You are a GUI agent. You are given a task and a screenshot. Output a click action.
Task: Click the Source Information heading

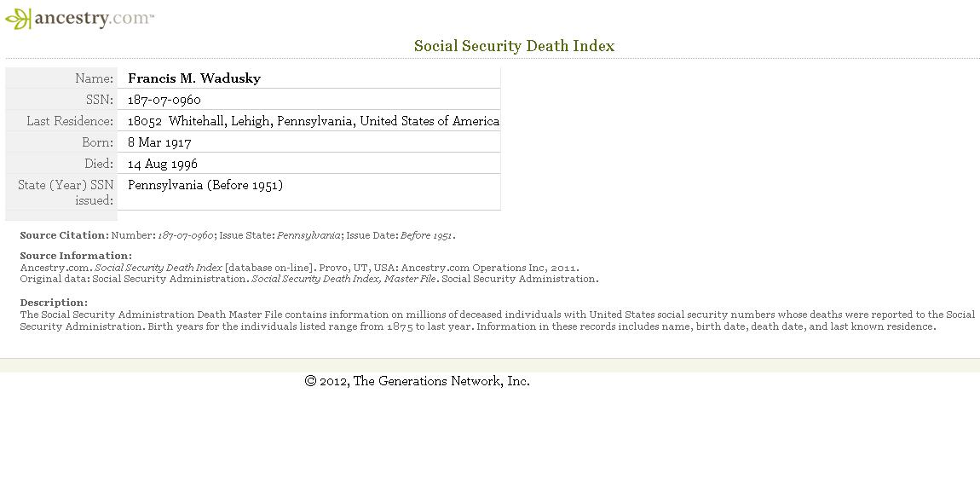tap(76, 255)
